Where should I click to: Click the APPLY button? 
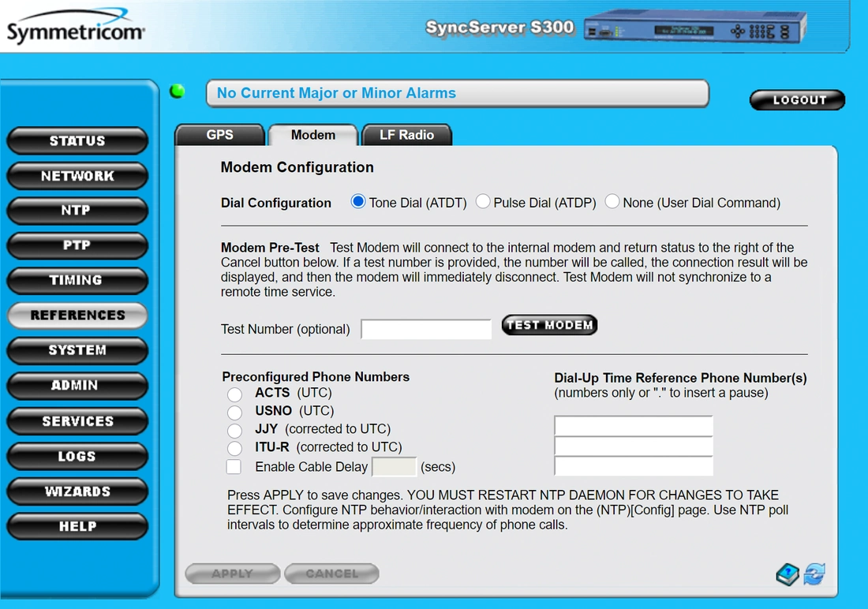(x=233, y=574)
